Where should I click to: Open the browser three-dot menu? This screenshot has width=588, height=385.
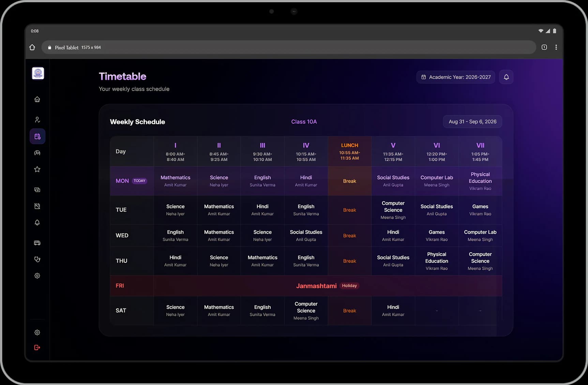(x=556, y=47)
